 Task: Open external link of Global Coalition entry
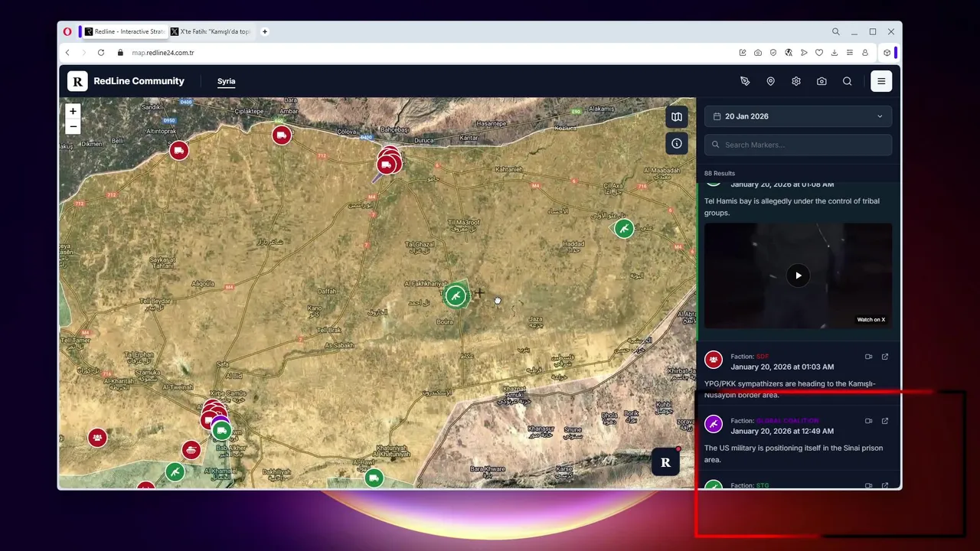click(885, 421)
